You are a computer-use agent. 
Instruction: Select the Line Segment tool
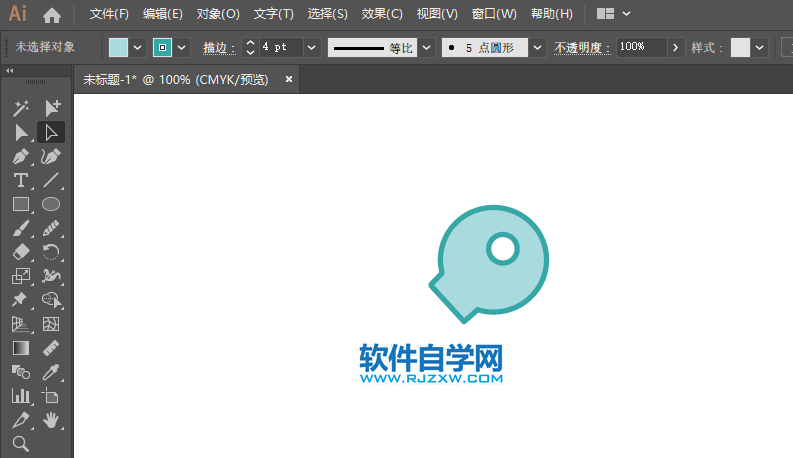point(51,180)
